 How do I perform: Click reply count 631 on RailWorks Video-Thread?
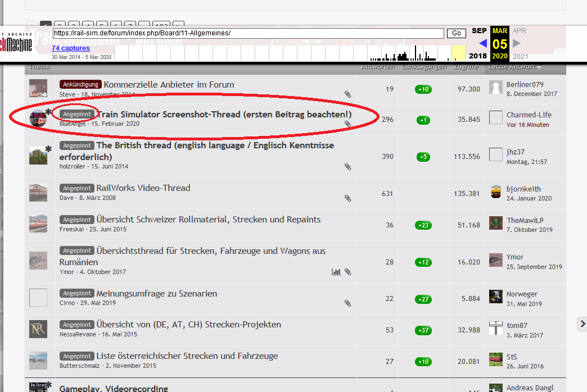click(387, 194)
